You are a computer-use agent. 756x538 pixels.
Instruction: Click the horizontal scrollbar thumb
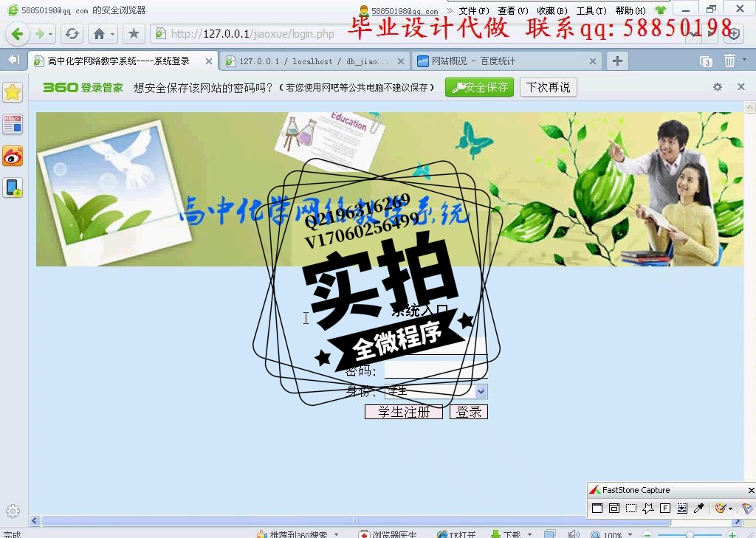click(x=355, y=520)
